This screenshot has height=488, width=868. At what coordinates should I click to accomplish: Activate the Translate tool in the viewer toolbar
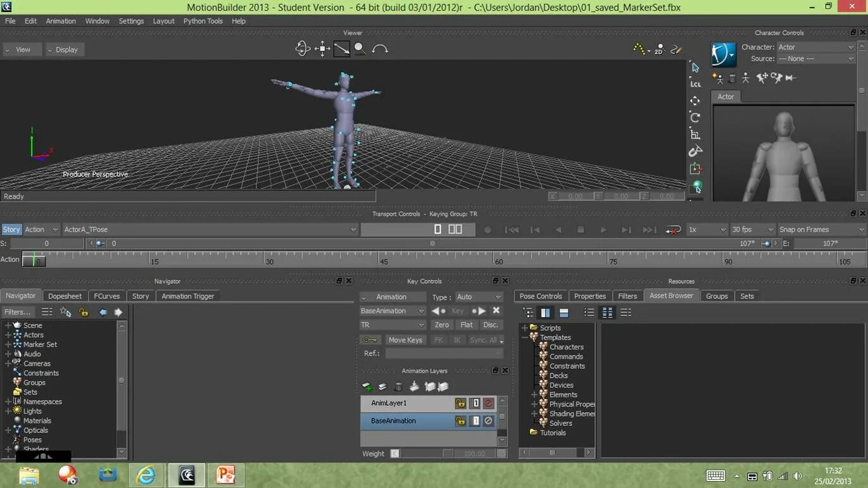695,101
